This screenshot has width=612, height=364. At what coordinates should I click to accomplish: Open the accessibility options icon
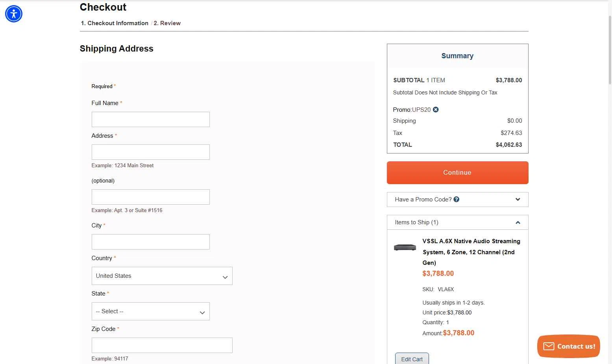pos(14,14)
